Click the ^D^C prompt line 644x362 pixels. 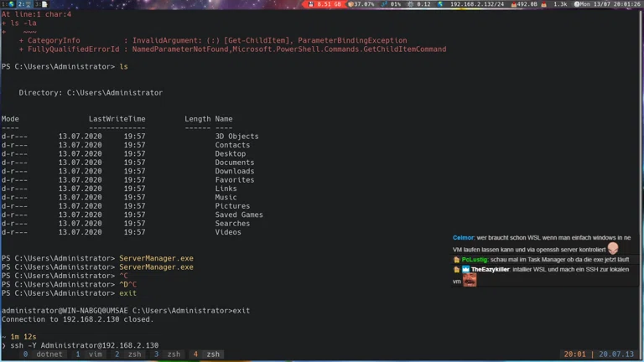pyautogui.click(x=69, y=284)
